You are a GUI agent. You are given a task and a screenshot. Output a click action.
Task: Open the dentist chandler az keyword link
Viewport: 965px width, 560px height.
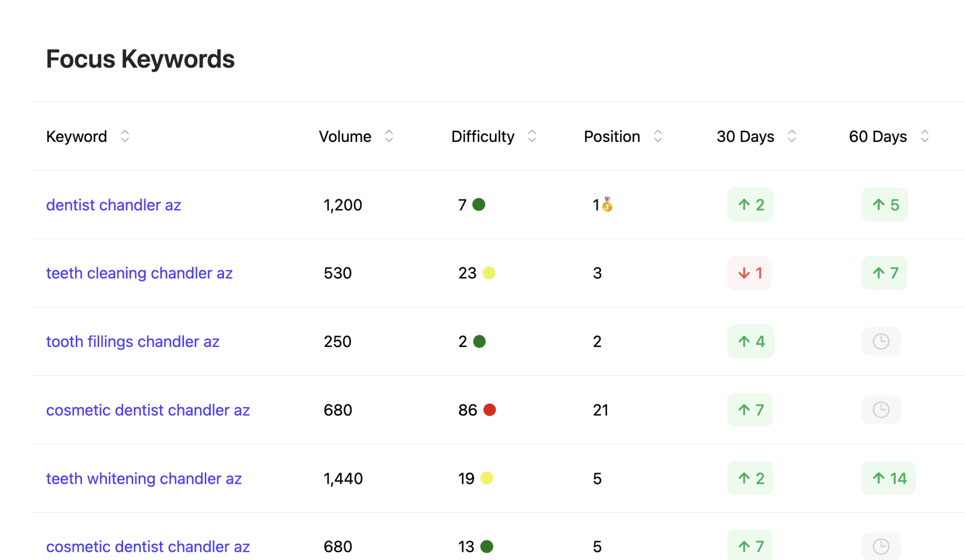click(x=114, y=205)
